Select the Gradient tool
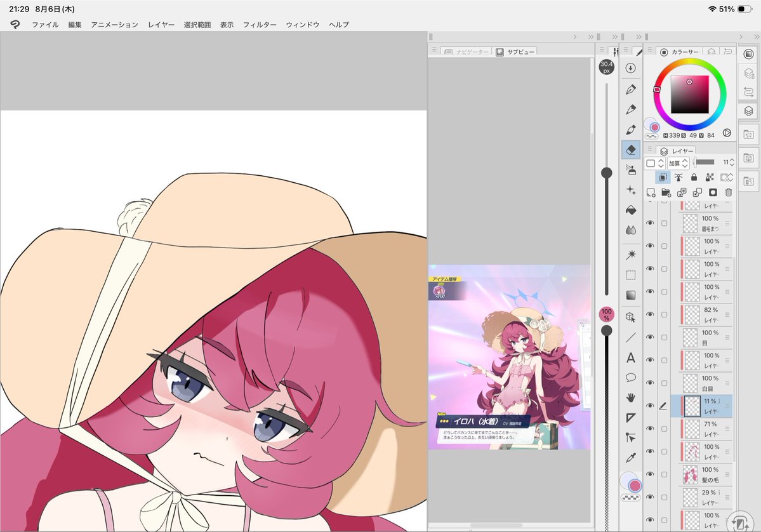Viewport: 761px width, 532px height. tap(630, 295)
